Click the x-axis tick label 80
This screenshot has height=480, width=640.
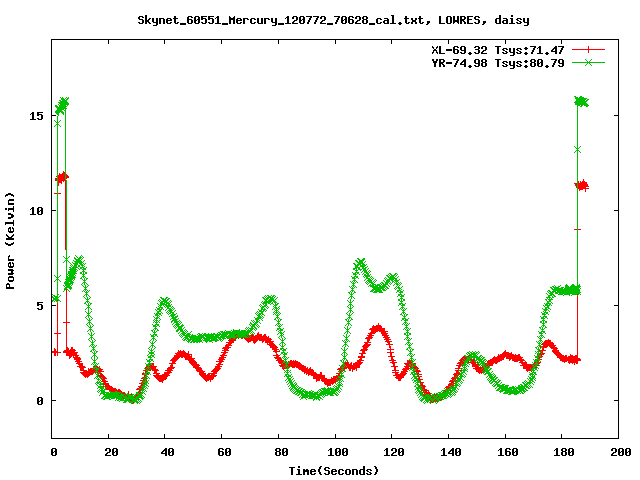pyautogui.click(x=281, y=452)
